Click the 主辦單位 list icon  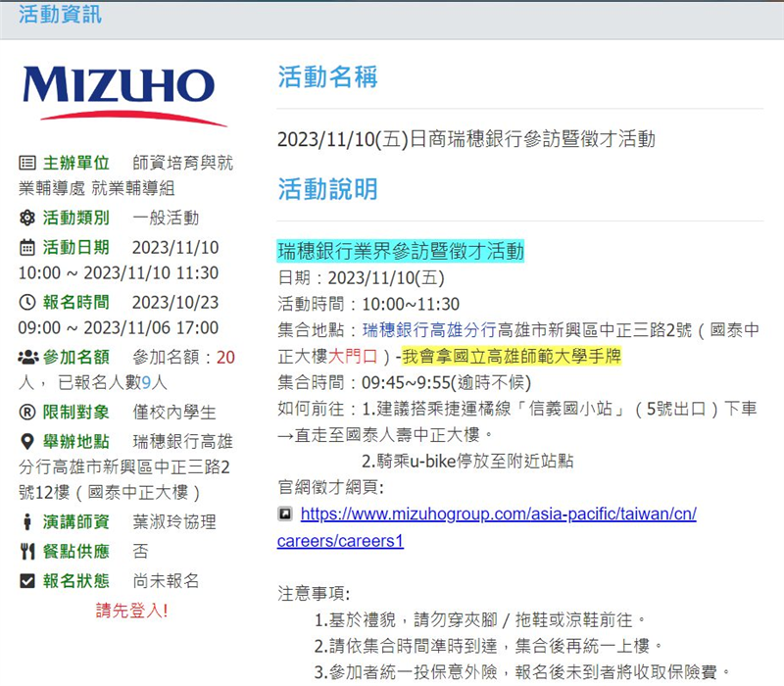[27, 163]
